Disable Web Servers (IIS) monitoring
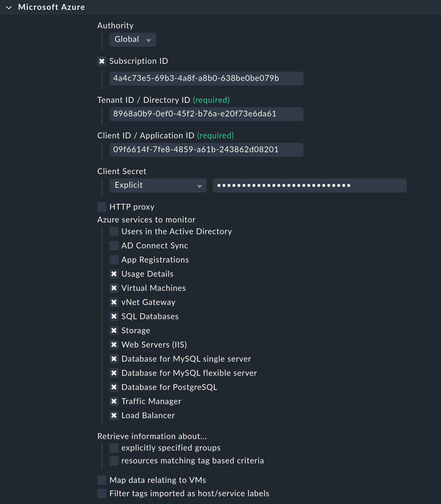Screen dimensions: 441x504 pyautogui.click(x=114, y=345)
